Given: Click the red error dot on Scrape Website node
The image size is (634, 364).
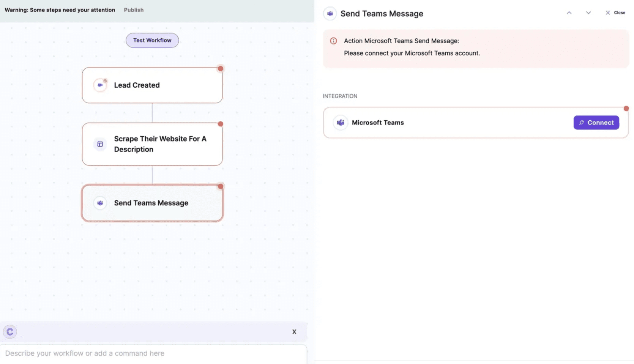Looking at the screenshot, I should (221, 124).
